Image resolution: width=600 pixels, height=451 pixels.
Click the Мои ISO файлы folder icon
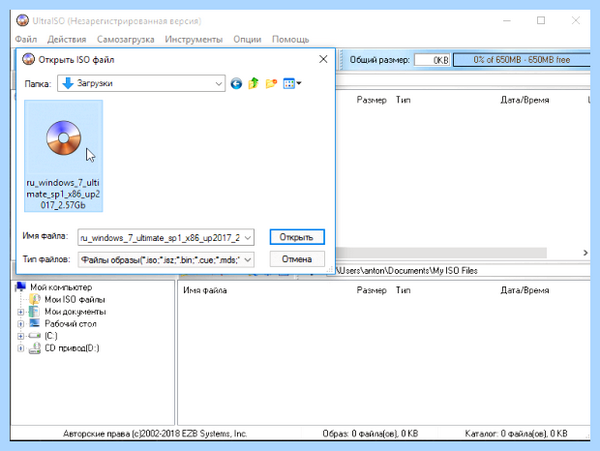pos(35,299)
